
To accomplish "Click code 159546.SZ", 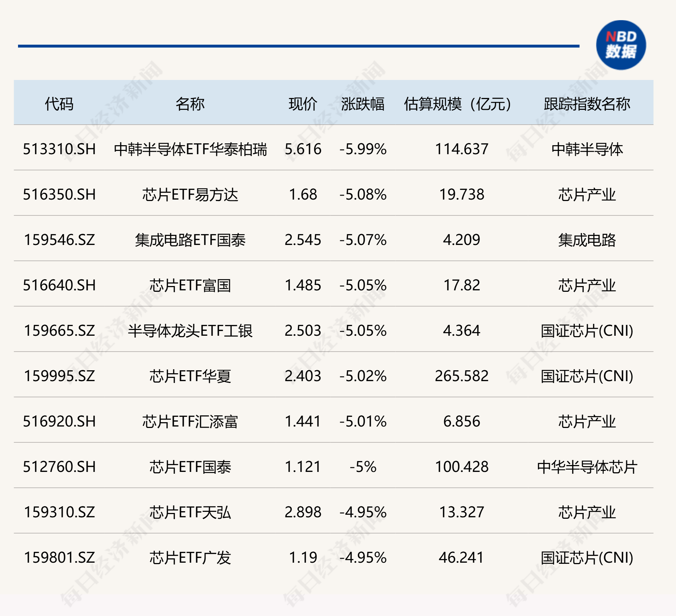I will (x=59, y=240).
